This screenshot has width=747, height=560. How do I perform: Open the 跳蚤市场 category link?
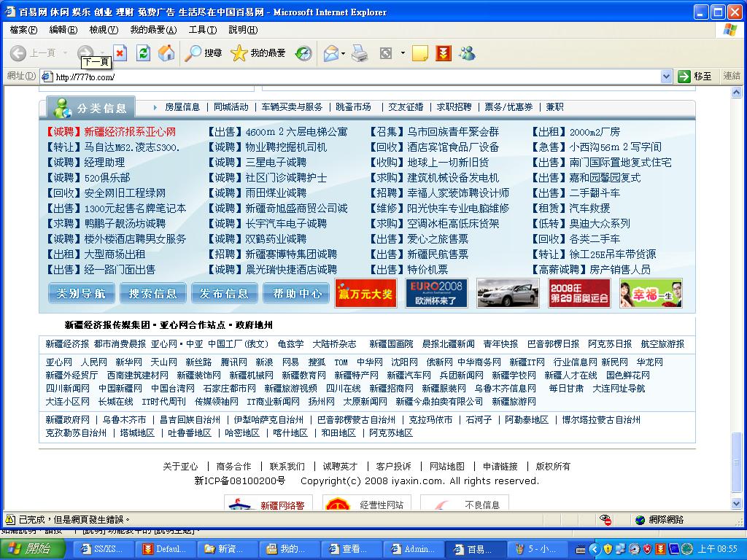[353, 107]
